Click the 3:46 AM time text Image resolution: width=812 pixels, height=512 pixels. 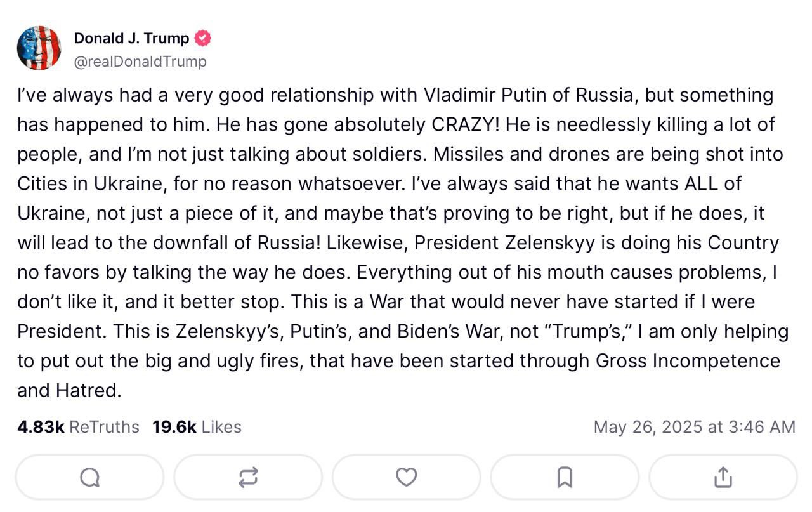pyautogui.click(x=761, y=427)
